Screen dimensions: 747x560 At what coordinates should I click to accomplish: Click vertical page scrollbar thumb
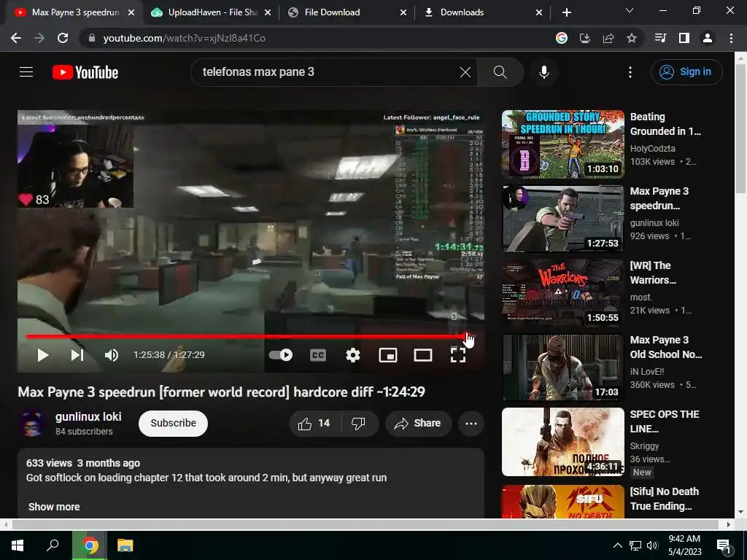click(x=740, y=128)
